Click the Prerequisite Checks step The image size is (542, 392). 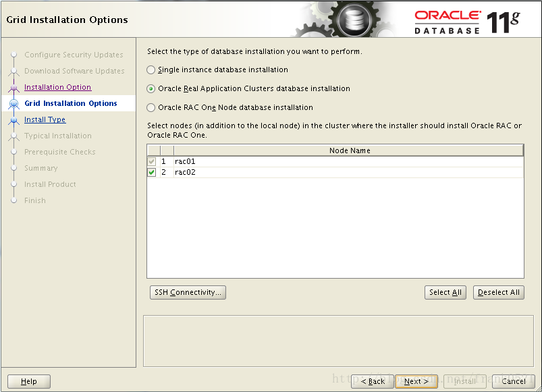click(x=60, y=152)
